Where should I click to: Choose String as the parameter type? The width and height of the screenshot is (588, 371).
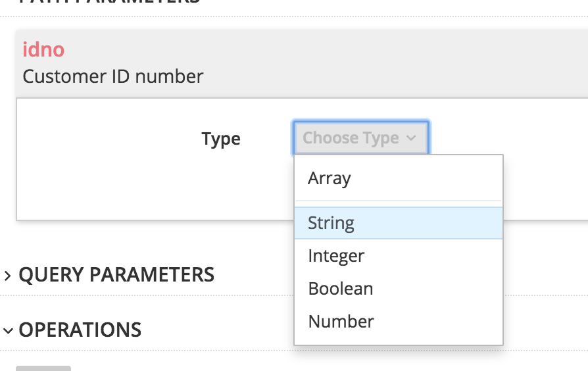(x=331, y=223)
